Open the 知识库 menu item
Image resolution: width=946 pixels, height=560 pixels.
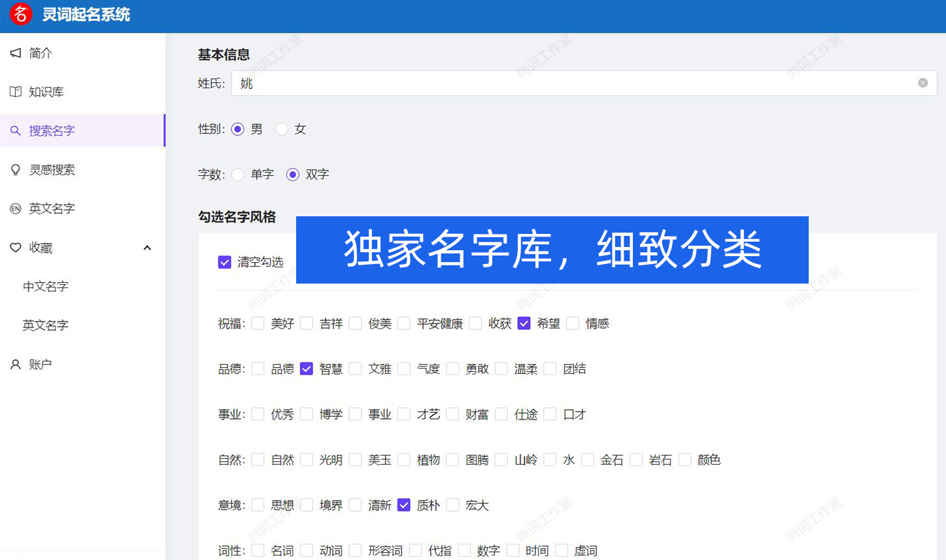(x=82, y=92)
